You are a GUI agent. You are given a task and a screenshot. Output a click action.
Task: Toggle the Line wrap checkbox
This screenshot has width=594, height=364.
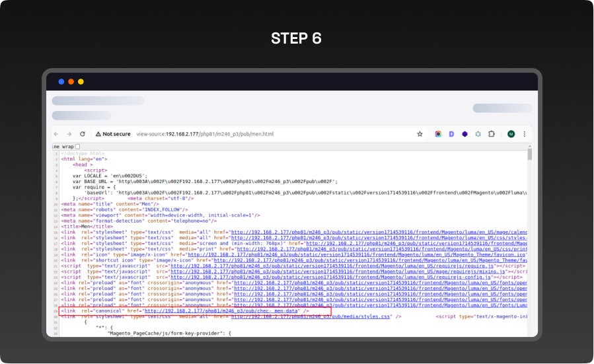pyautogui.click(x=77, y=147)
